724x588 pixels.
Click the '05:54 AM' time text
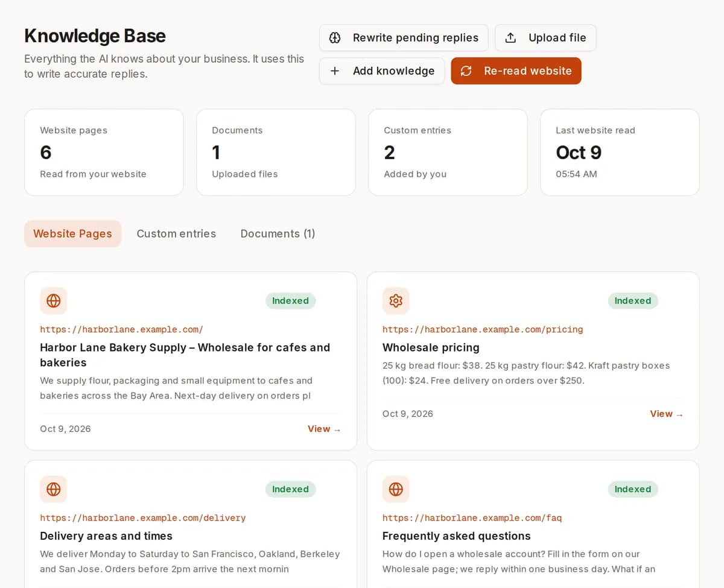pos(576,174)
